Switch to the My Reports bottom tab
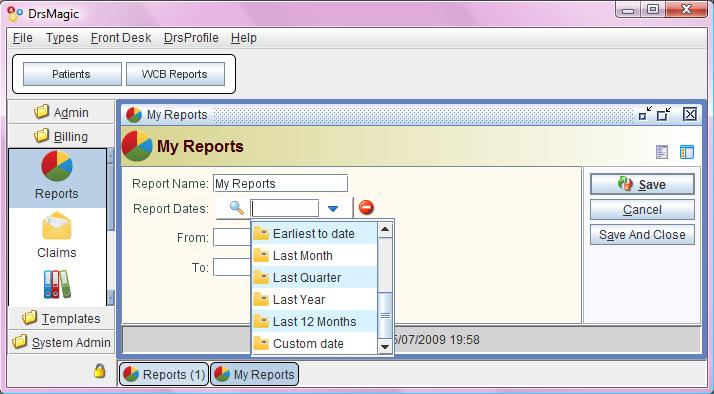Viewport: 714px width, 394px height. click(x=255, y=374)
